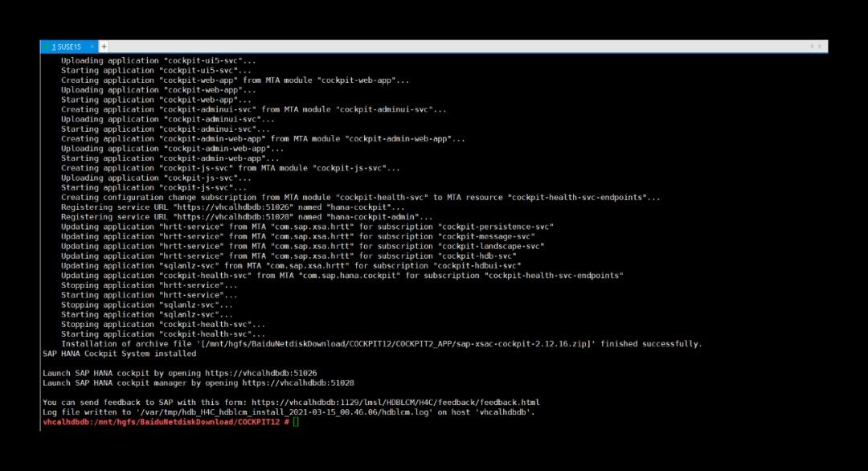Click the line Uploading application "cockpit-adminui-svc"
Viewport: 868px width, 471px height.
pyautogui.click(x=168, y=120)
